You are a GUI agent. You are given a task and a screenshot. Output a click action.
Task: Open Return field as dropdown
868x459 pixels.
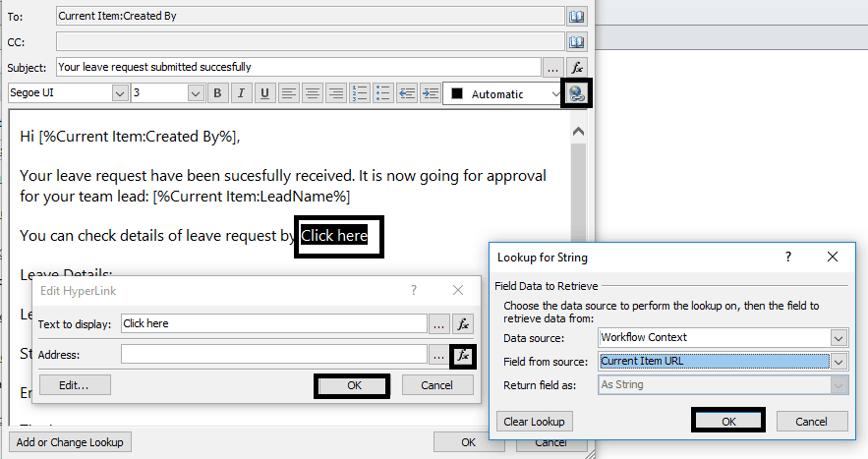(x=839, y=385)
